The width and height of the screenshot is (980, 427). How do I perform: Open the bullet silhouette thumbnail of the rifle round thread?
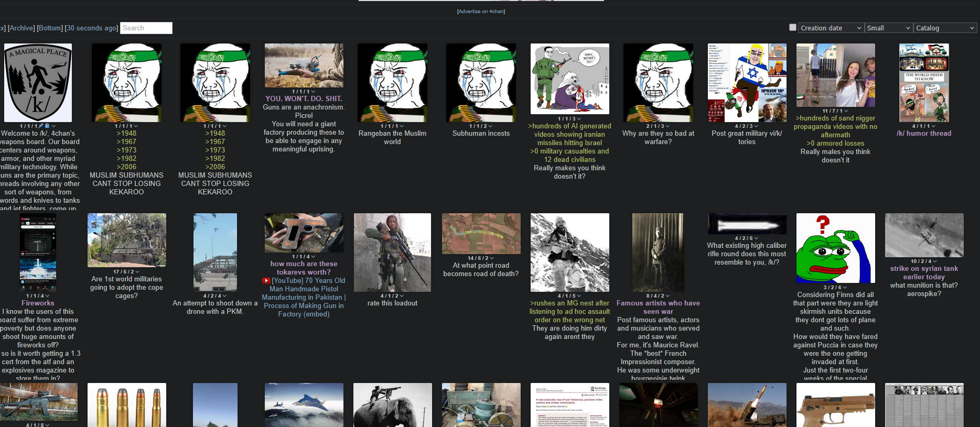tap(747, 224)
